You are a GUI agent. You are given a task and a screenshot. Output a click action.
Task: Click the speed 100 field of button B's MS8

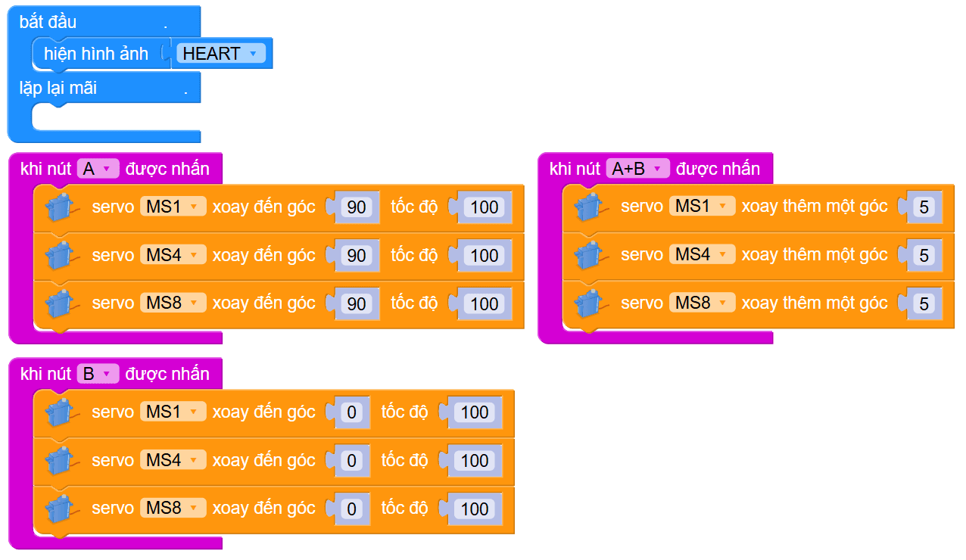pos(475,509)
